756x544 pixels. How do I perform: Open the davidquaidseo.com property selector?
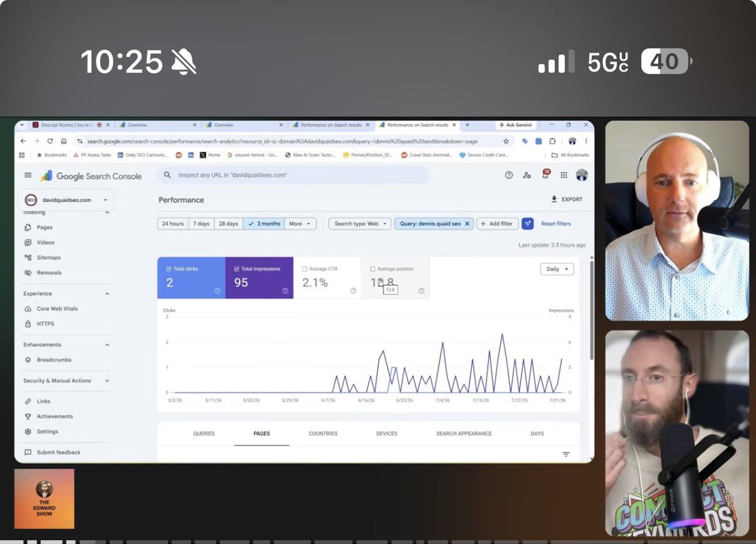pos(66,200)
